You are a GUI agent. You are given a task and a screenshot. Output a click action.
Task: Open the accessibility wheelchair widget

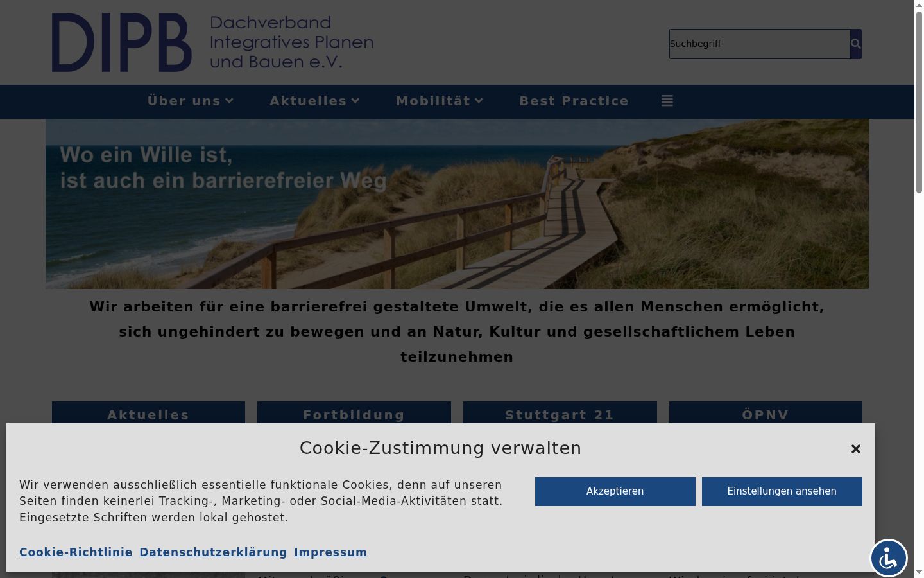tap(889, 557)
